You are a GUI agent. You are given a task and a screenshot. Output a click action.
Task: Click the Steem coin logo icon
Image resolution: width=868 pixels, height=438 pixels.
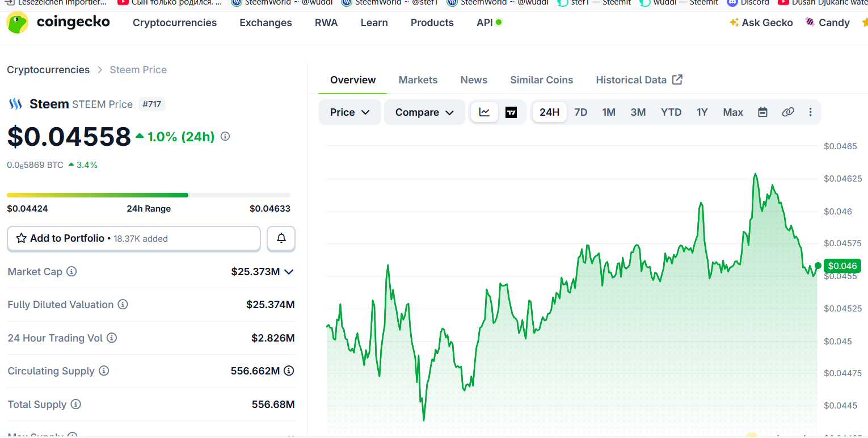point(15,104)
